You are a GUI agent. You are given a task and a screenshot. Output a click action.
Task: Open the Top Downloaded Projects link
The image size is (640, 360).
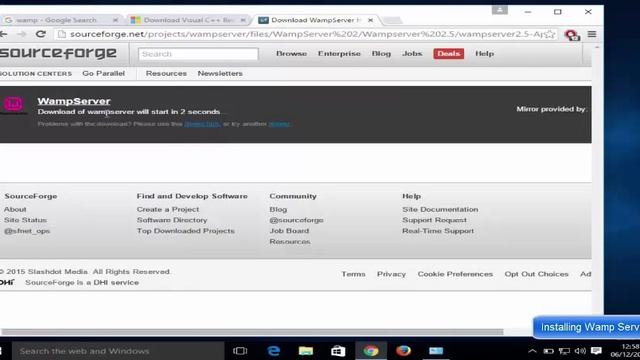pyautogui.click(x=186, y=231)
